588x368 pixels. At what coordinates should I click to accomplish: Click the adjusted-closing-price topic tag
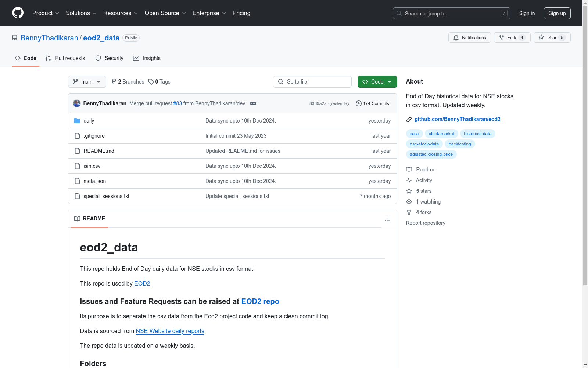click(431, 154)
